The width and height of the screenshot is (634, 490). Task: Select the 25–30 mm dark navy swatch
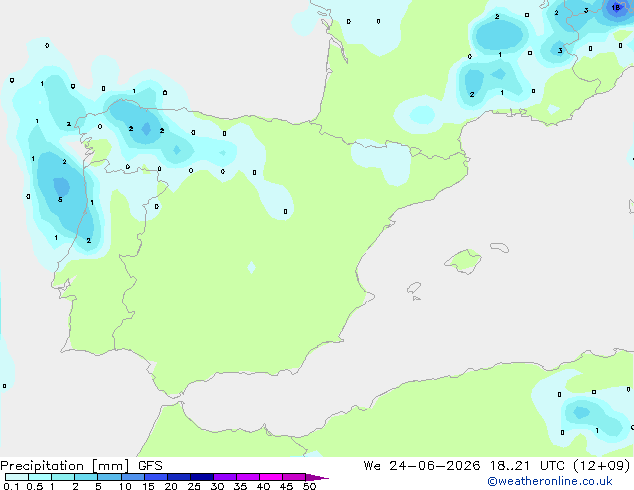coord(202,477)
